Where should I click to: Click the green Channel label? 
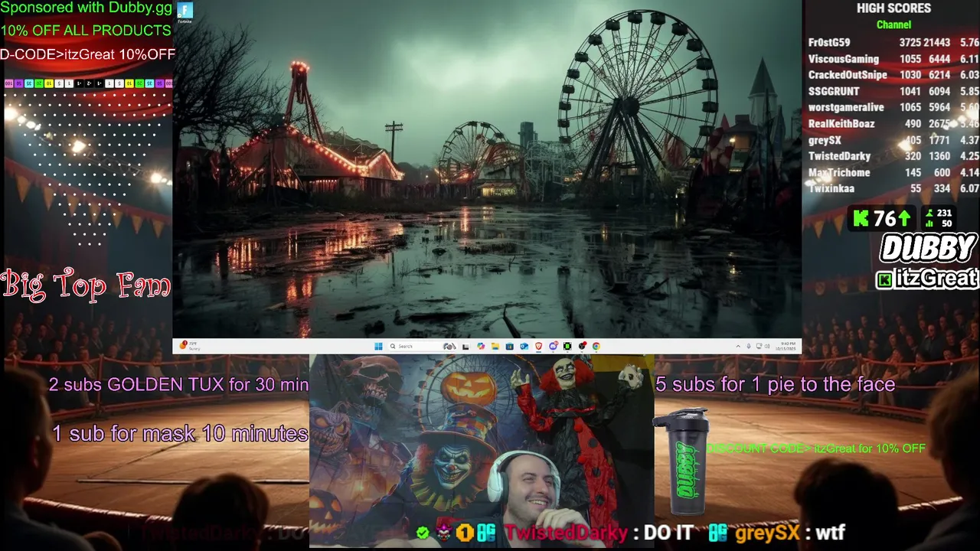point(893,24)
